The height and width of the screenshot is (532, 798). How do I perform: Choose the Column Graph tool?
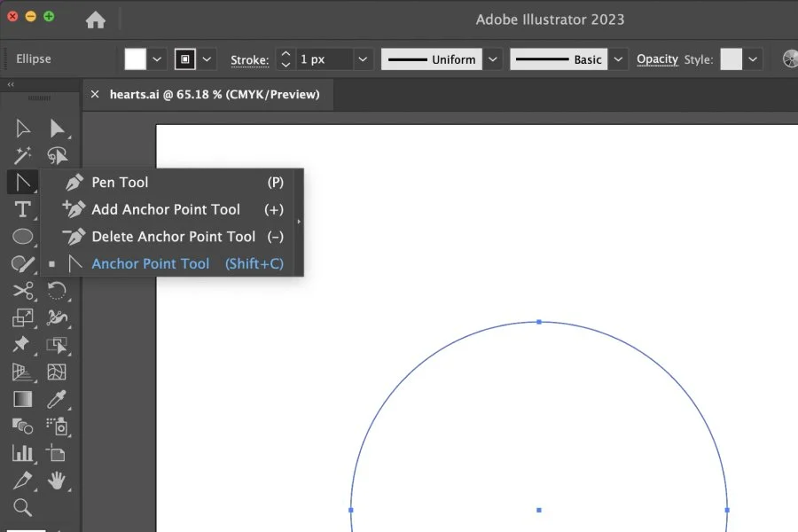[x=23, y=454]
